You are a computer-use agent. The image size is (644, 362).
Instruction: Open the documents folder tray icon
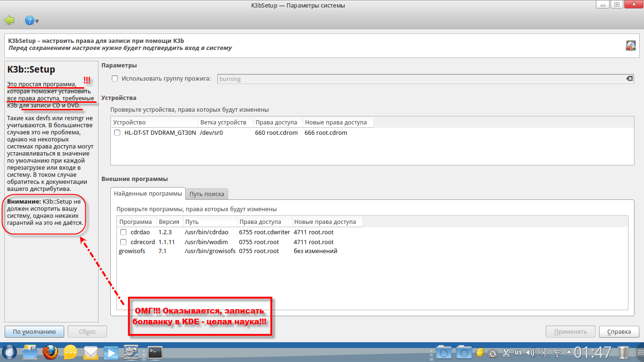(444, 353)
